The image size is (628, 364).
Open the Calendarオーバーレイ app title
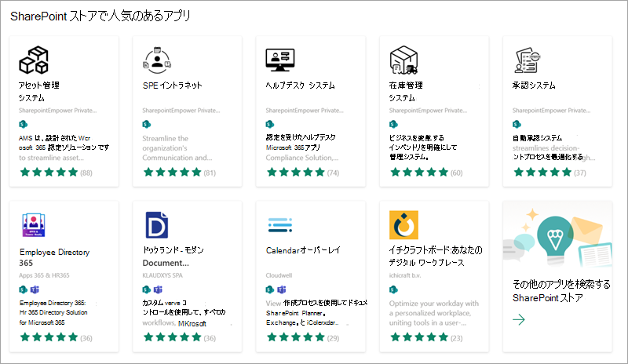(303, 250)
